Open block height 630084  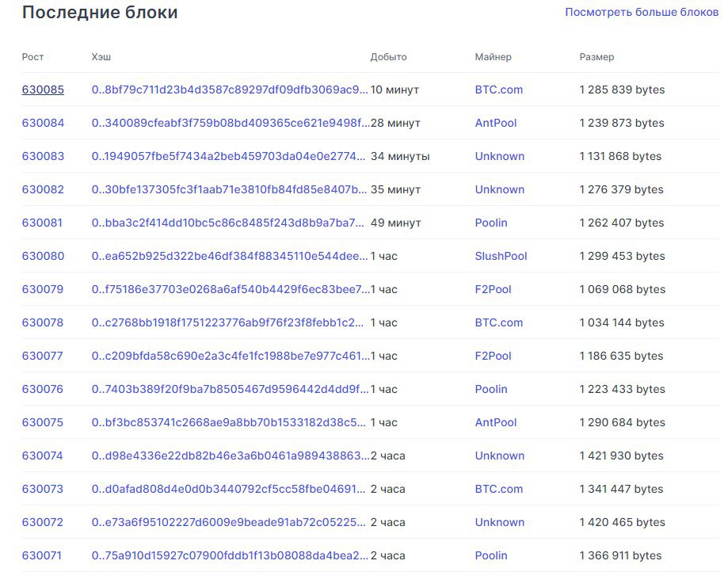[x=43, y=123]
